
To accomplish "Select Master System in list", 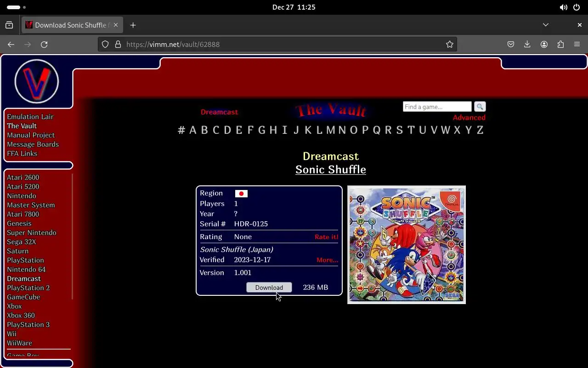I will pos(31,205).
